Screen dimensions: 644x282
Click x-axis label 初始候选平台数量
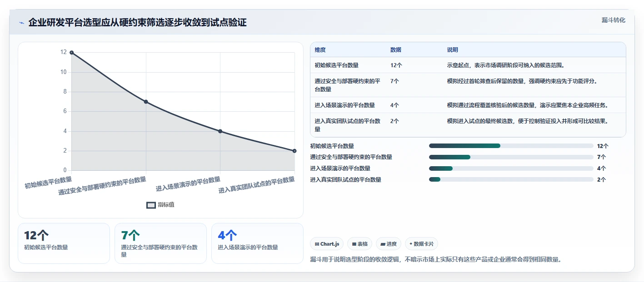48,182
